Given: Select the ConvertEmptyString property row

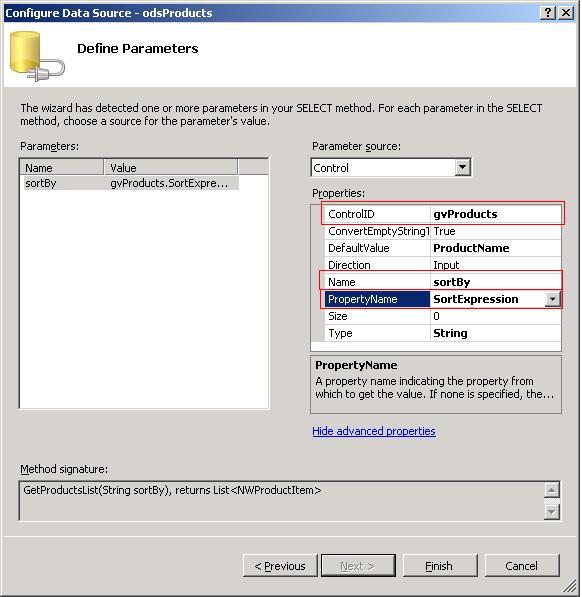Looking at the screenshot, I should [443, 231].
